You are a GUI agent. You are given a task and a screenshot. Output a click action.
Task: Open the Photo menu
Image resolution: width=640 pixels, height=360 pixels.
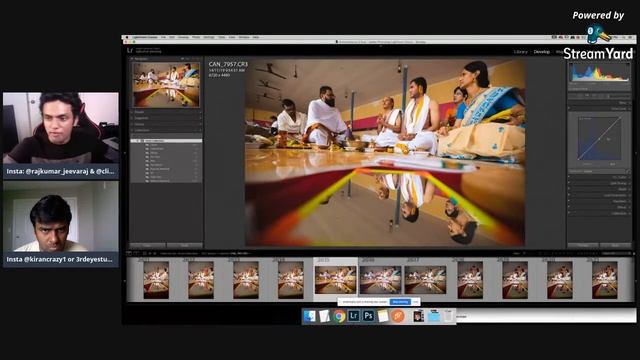click(x=196, y=37)
